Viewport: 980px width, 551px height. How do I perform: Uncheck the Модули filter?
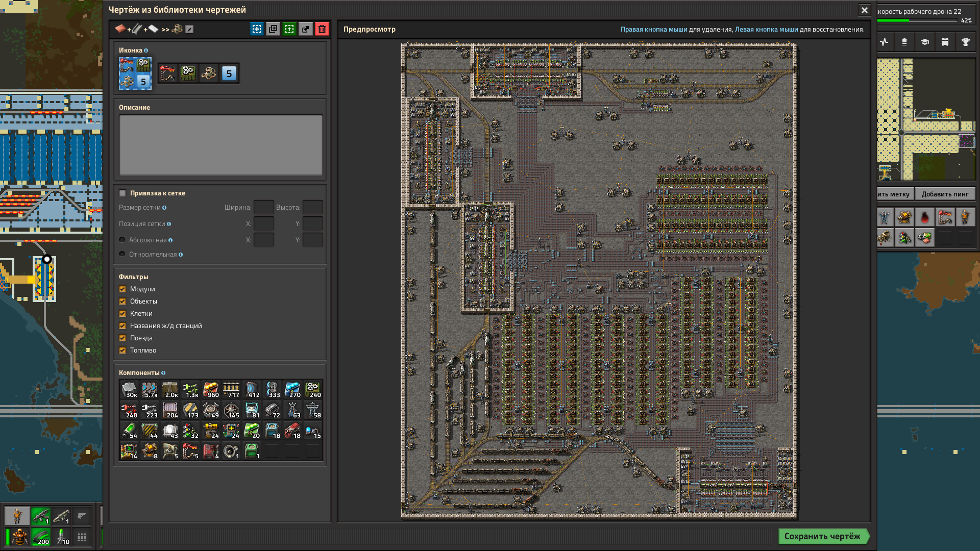coord(122,289)
